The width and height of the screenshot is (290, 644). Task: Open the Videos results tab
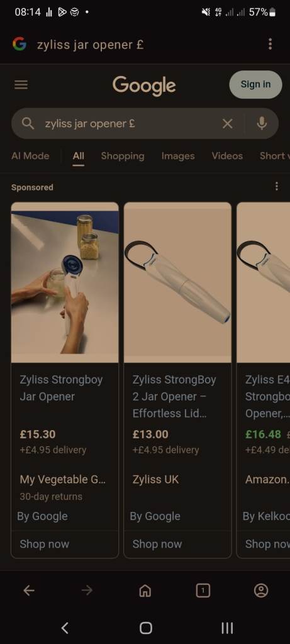click(x=227, y=156)
